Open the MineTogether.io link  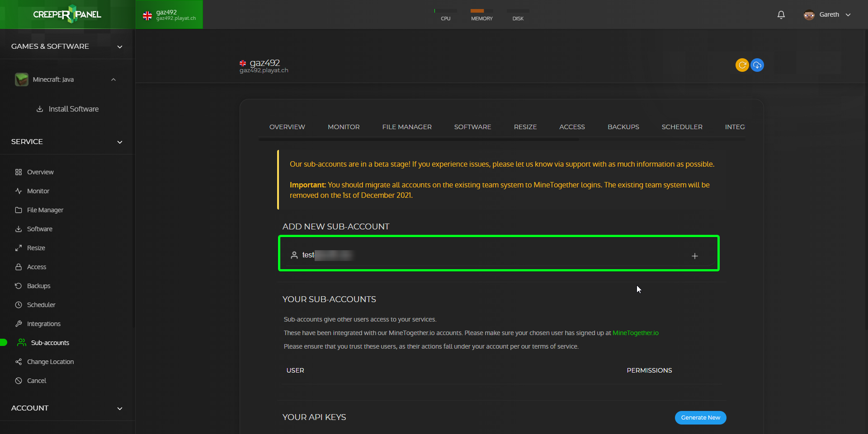[636, 333]
